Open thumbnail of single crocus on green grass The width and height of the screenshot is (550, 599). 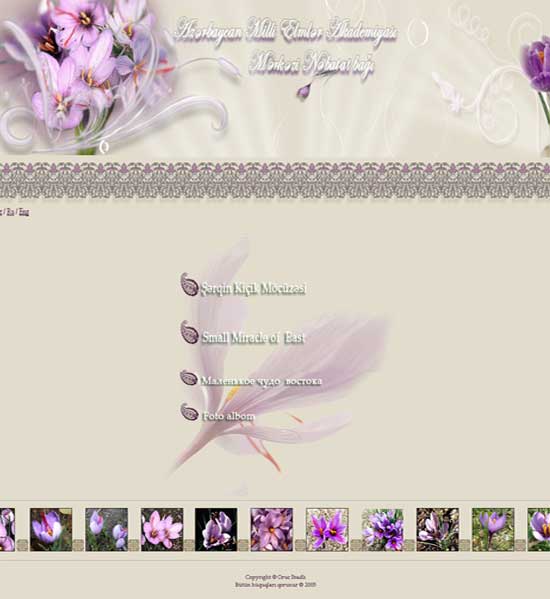tap(493, 529)
